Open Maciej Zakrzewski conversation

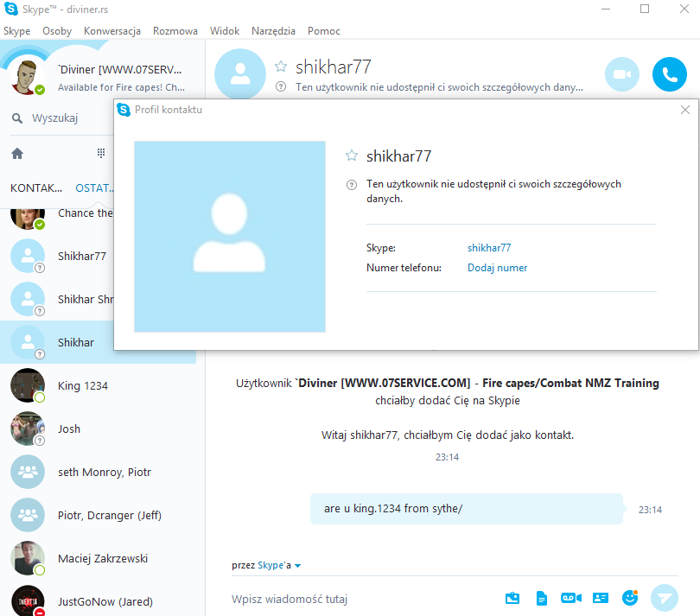coord(99,558)
